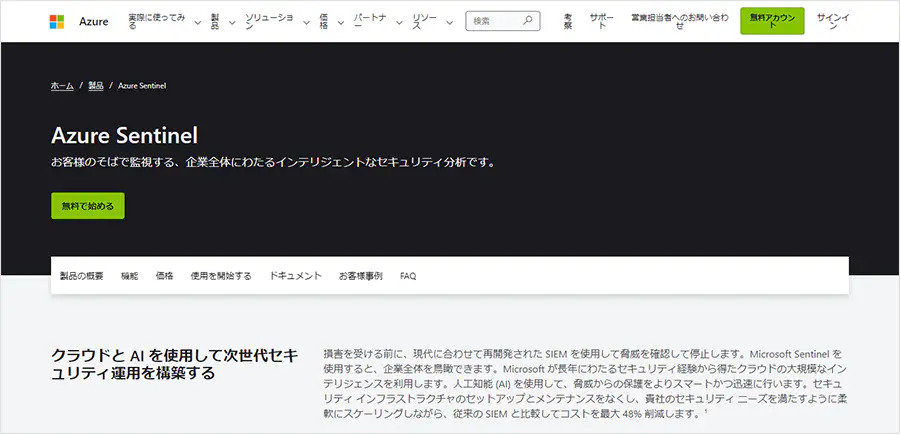The width and height of the screenshot is (901, 435).
Task: Expand the 価格 navigation dropdown
Action: tap(332, 22)
